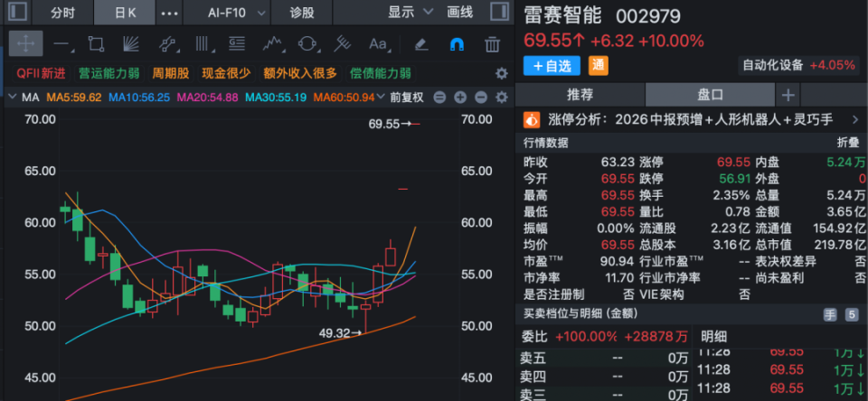Click the 明细 header label
This screenshot has height=401, width=868.
[713, 336]
